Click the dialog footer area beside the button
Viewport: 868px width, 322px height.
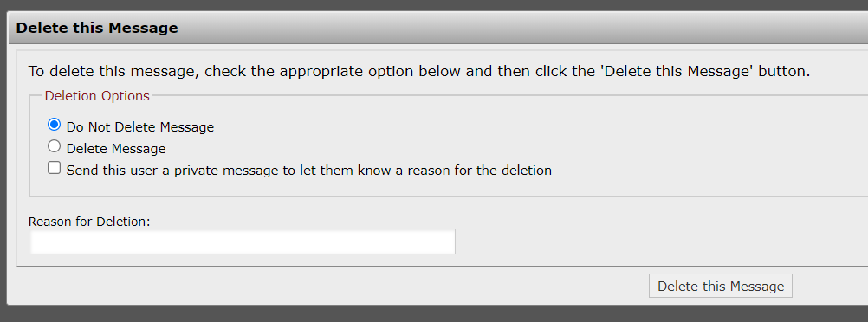[332, 286]
